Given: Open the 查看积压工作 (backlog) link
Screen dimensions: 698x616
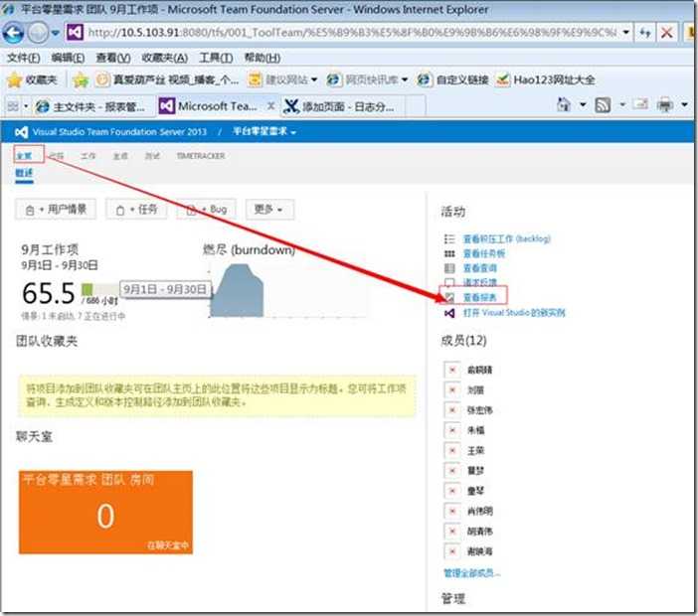Looking at the screenshot, I should pos(506,238).
